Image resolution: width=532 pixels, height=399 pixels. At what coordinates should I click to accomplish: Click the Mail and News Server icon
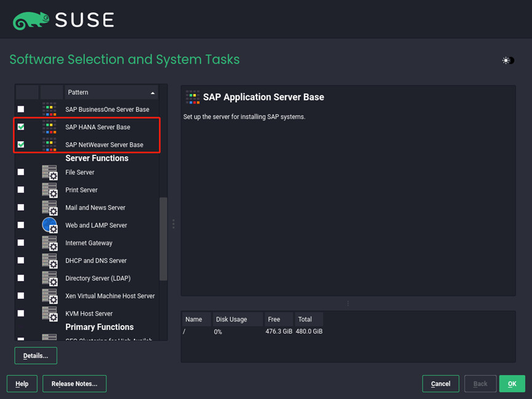(x=50, y=208)
